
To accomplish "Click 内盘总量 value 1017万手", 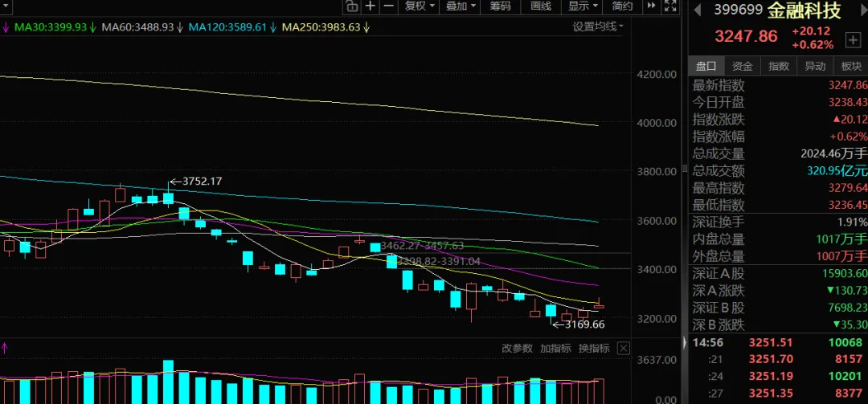I will pos(842,239).
